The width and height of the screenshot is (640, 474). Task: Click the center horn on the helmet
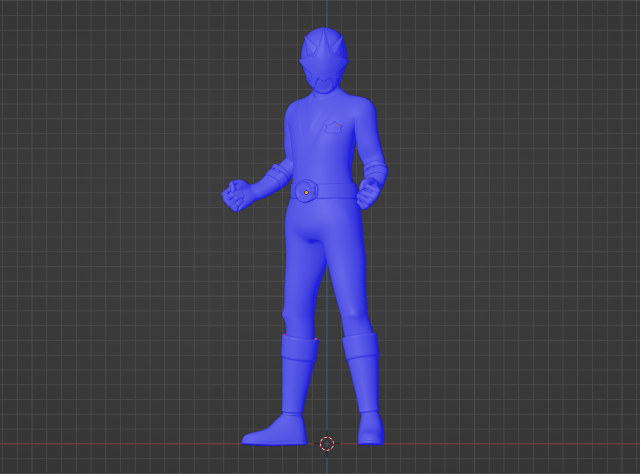pyautogui.click(x=323, y=44)
